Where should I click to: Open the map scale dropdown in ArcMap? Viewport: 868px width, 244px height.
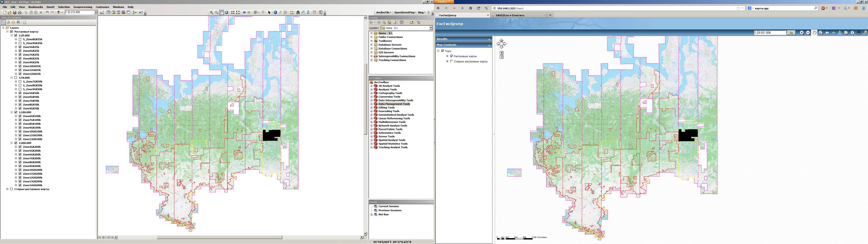[96, 12]
